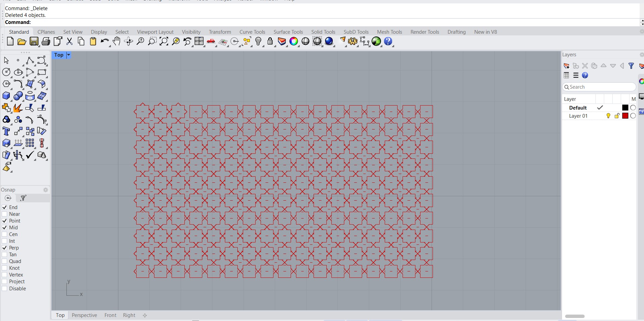Select the Text object tool
The image size is (644, 321).
point(6,131)
